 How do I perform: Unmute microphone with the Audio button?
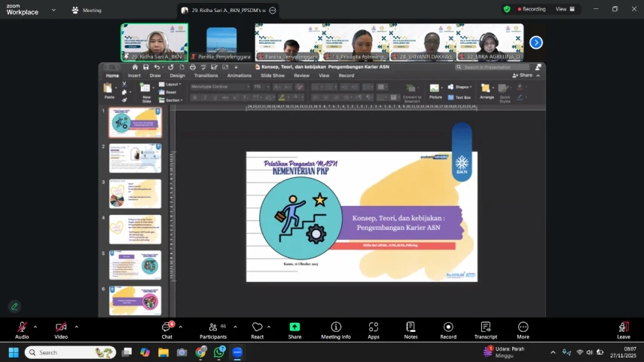tap(22, 330)
